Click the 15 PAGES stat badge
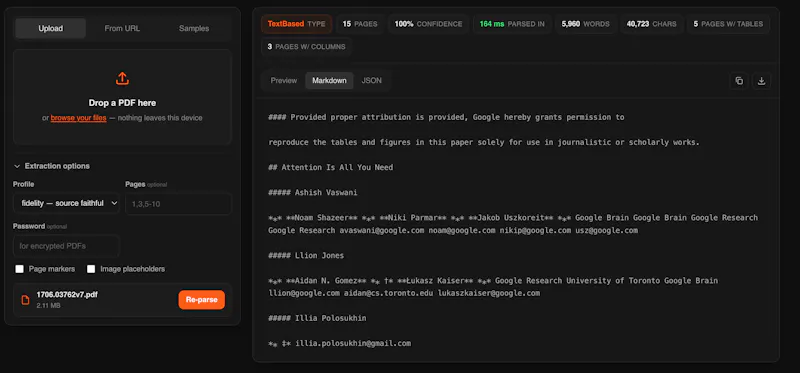The image size is (800, 373). [x=360, y=24]
